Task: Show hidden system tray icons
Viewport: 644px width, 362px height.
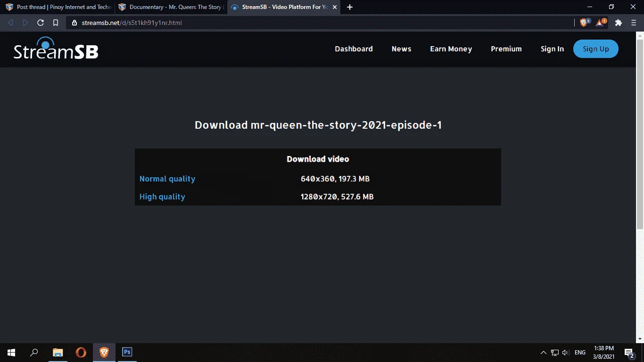Action: (543, 353)
